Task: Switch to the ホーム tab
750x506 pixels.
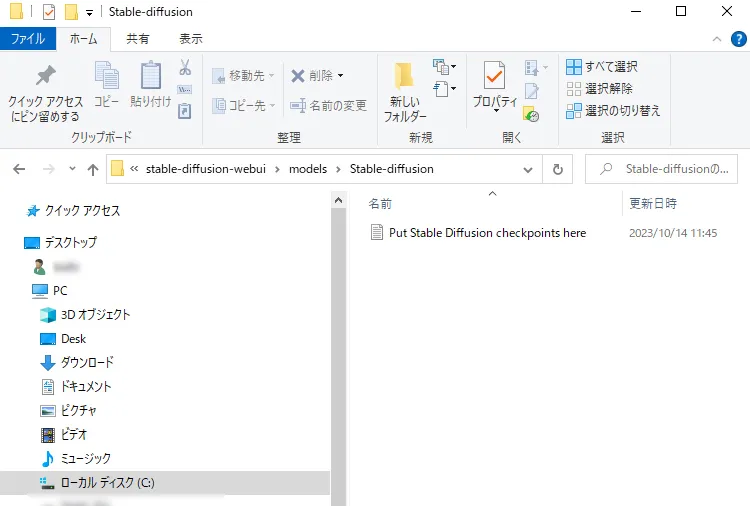Action: pyautogui.click(x=83, y=38)
